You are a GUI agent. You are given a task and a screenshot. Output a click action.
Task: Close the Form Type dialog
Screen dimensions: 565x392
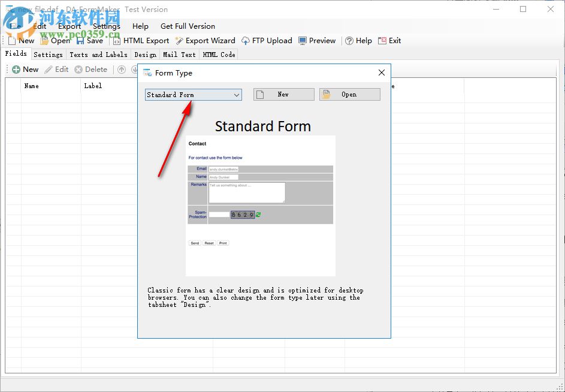[382, 73]
